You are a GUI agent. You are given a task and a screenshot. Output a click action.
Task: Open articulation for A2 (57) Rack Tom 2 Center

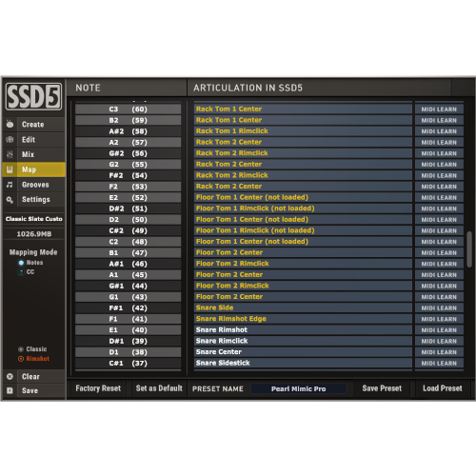303,142
